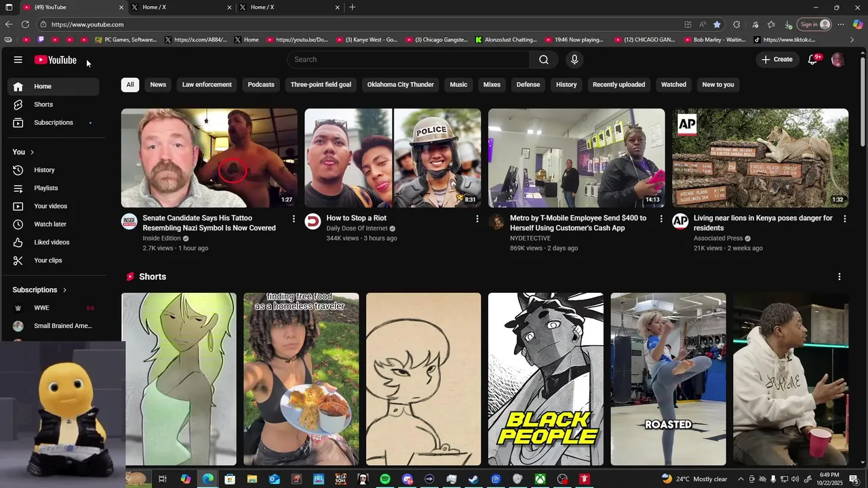Image resolution: width=868 pixels, height=488 pixels.
Task: Click the Create button
Action: (777, 60)
